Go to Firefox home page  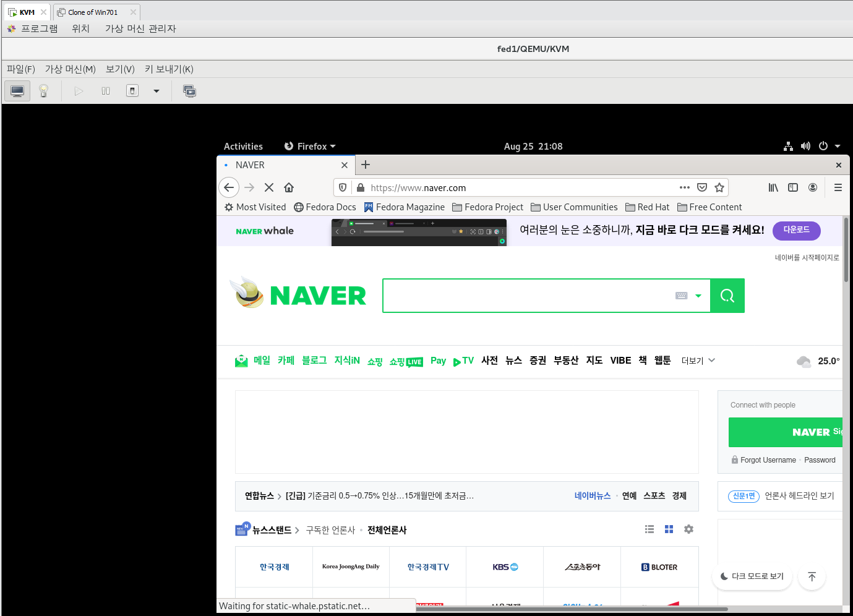[289, 187]
